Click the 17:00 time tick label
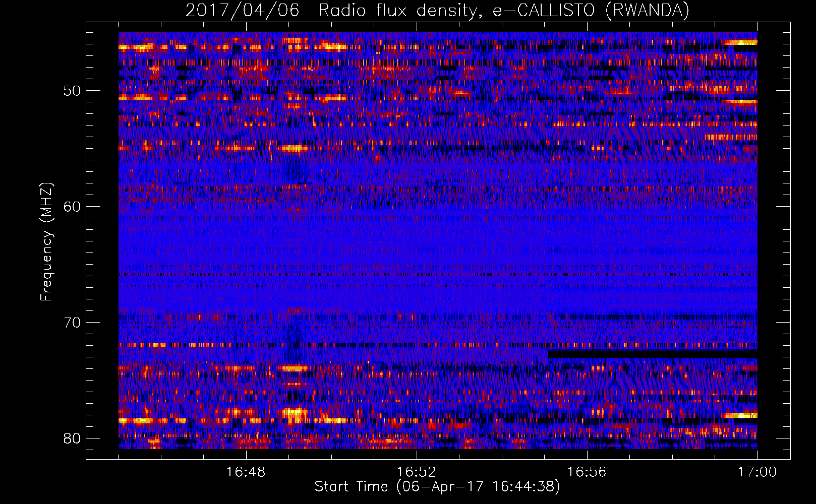 (x=757, y=472)
